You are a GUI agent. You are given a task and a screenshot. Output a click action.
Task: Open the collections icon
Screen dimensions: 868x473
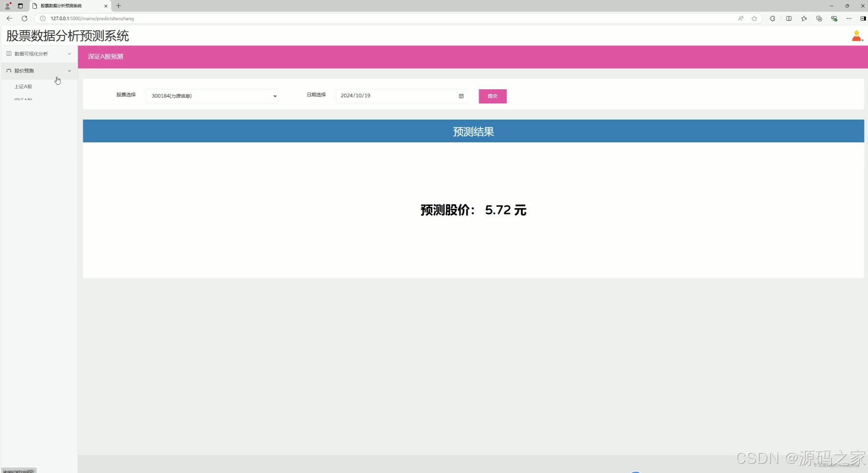click(819, 18)
